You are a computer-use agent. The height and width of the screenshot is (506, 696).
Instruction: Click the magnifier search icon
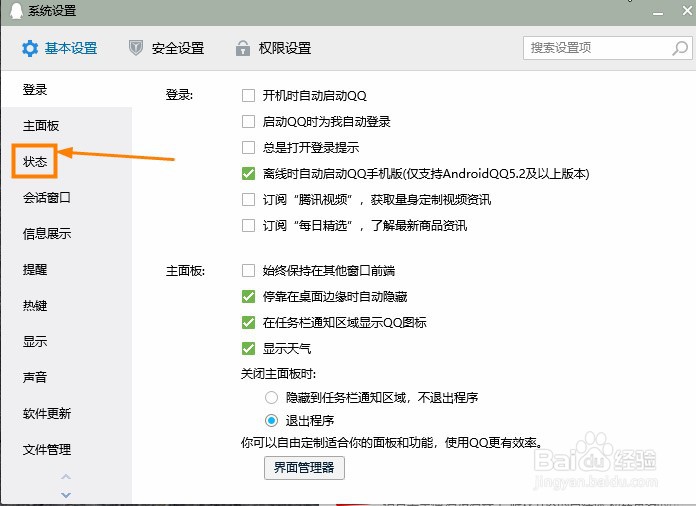[680, 48]
